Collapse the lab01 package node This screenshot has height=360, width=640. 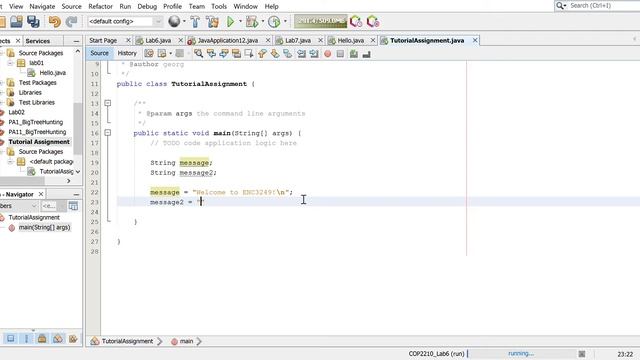(10, 63)
